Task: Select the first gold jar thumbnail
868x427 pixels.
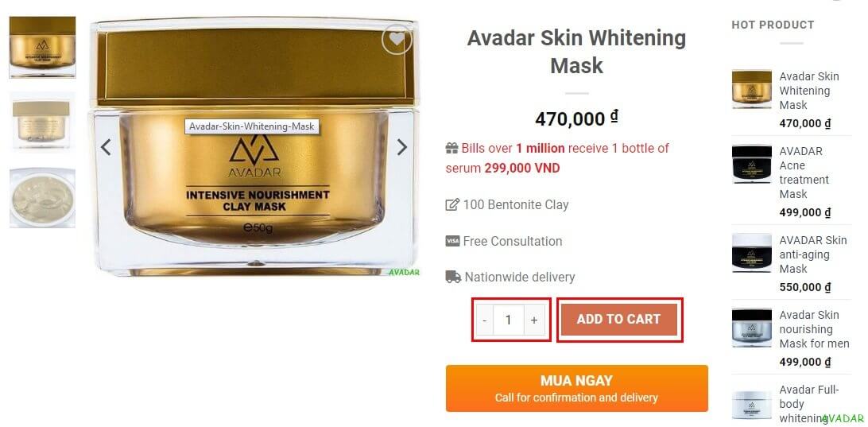Action: tap(42, 47)
